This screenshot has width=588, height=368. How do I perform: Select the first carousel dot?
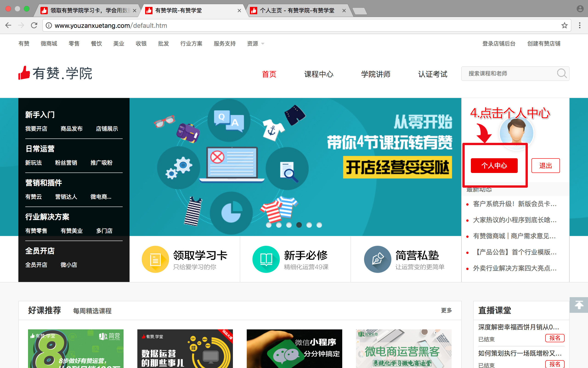pyautogui.click(x=269, y=225)
